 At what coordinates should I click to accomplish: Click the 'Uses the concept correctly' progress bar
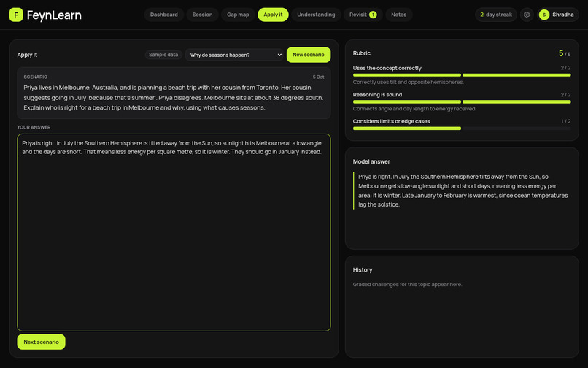[462, 75]
